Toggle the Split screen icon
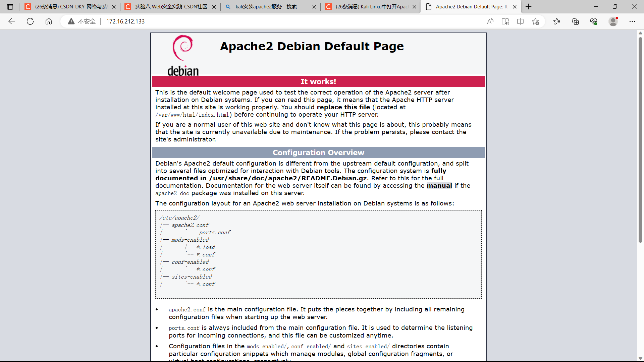 [520, 21]
